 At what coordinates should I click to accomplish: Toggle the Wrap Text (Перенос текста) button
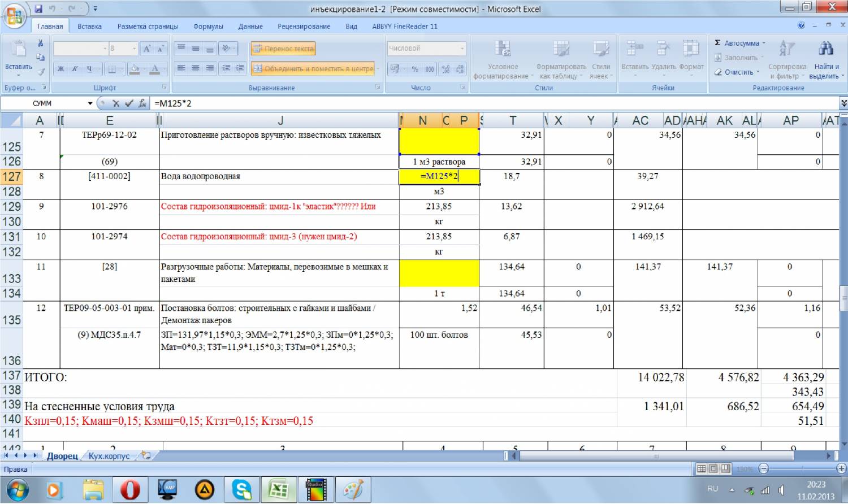(283, 49)
